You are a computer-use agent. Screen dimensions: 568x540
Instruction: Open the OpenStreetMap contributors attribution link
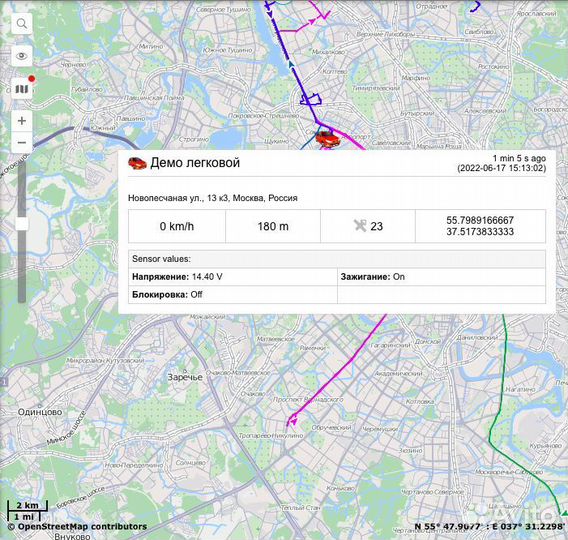pos(77,527)
